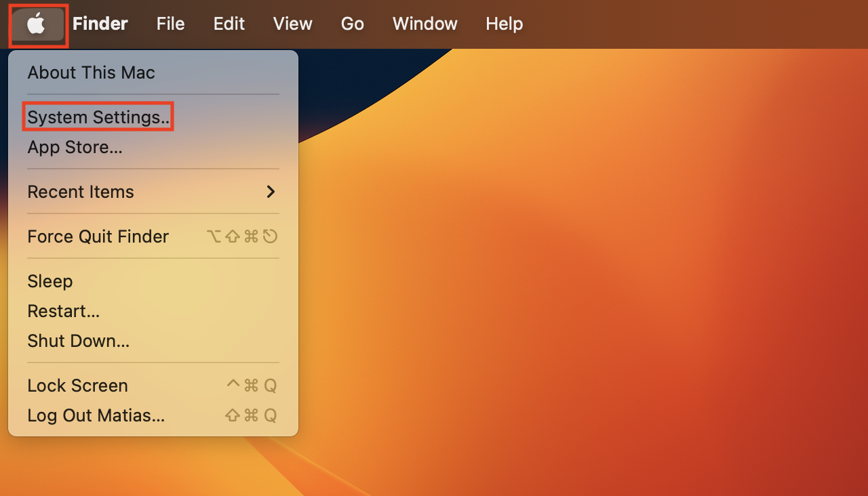Choose Shut Down… from the menu

point(78,341)
